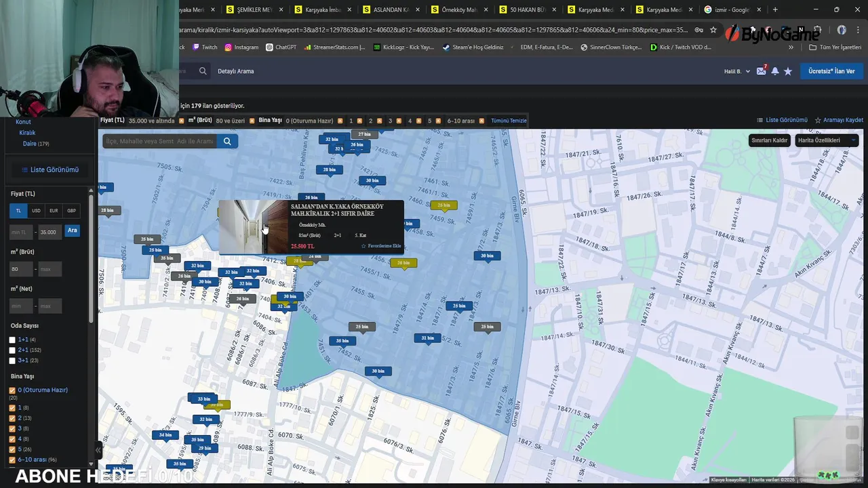This screenshot has width=868, height=488.
Task: Click the Liste Görünümü icon in sidebar
Action: 25,170
